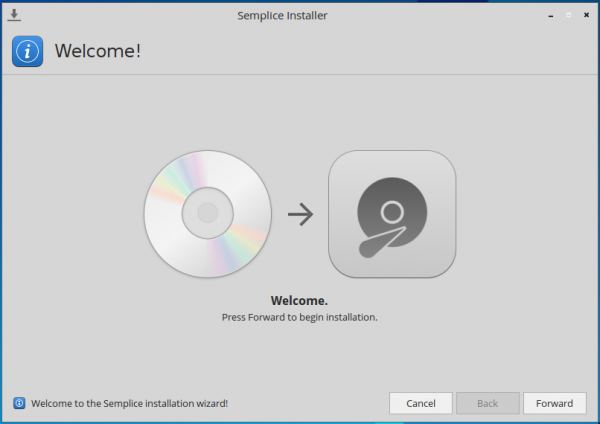Click the large Welcome! heading
The height and width of the screenshot is (424, 600).
pyautogui.click(x=98, y=51)
